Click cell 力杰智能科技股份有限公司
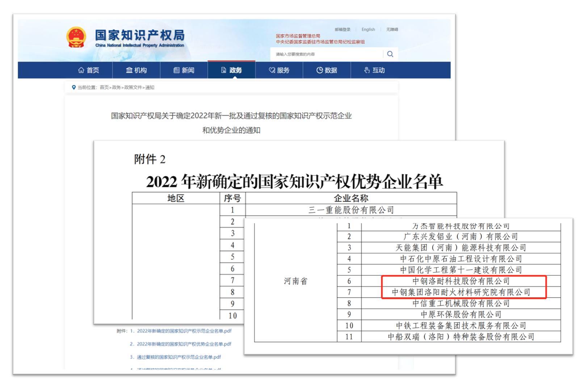Viewport: 588px width, 391px height. coord(461,226)
